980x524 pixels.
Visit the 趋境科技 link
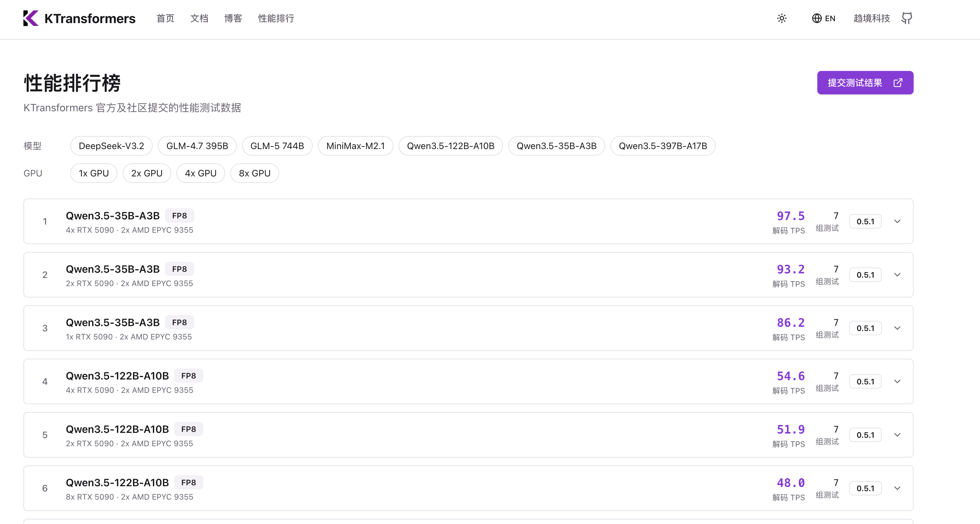(x=872, y=18)
